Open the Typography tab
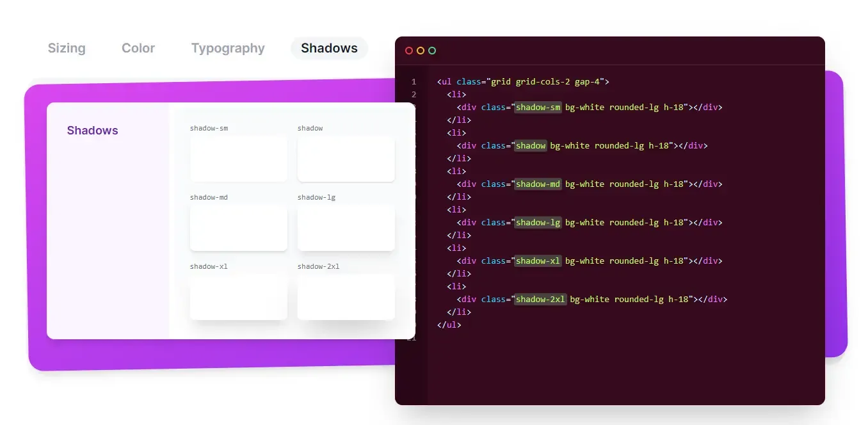Viewport: 868px width, 425px height. 228,48
